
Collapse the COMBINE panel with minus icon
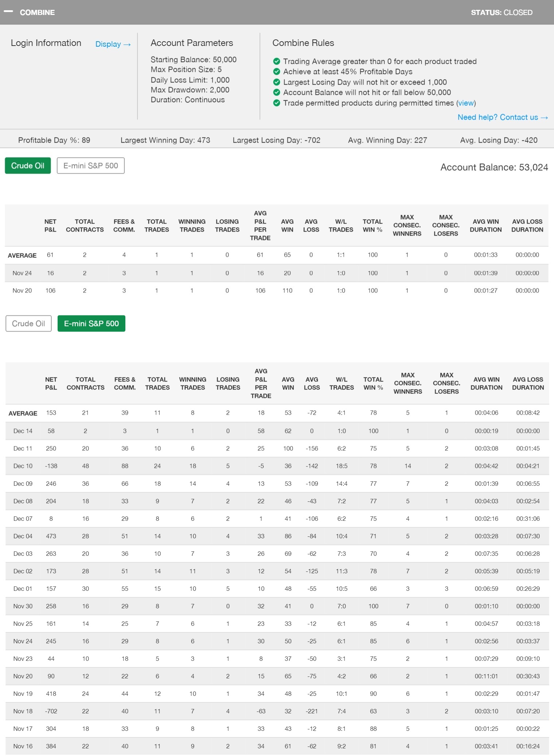[x=8, y=12]
